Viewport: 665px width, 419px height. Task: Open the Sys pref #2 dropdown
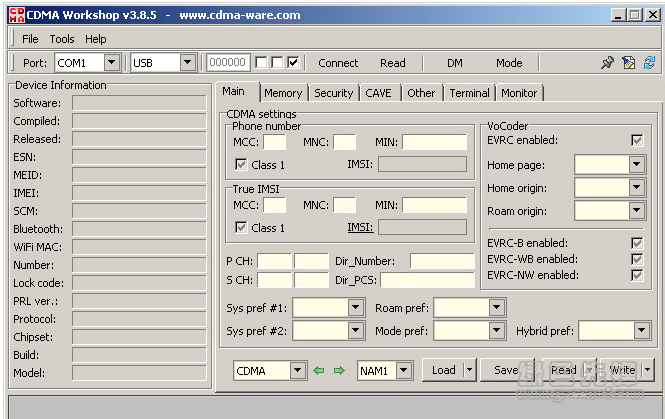[355, 330]
